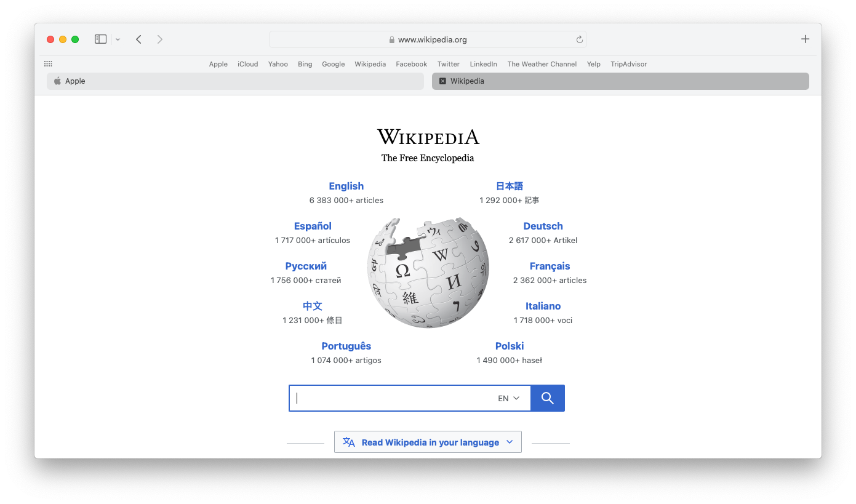Screen dimensions: 856x504
Task: Open the 日本語 Wikipedia link
Action: [x=510, y=186]
